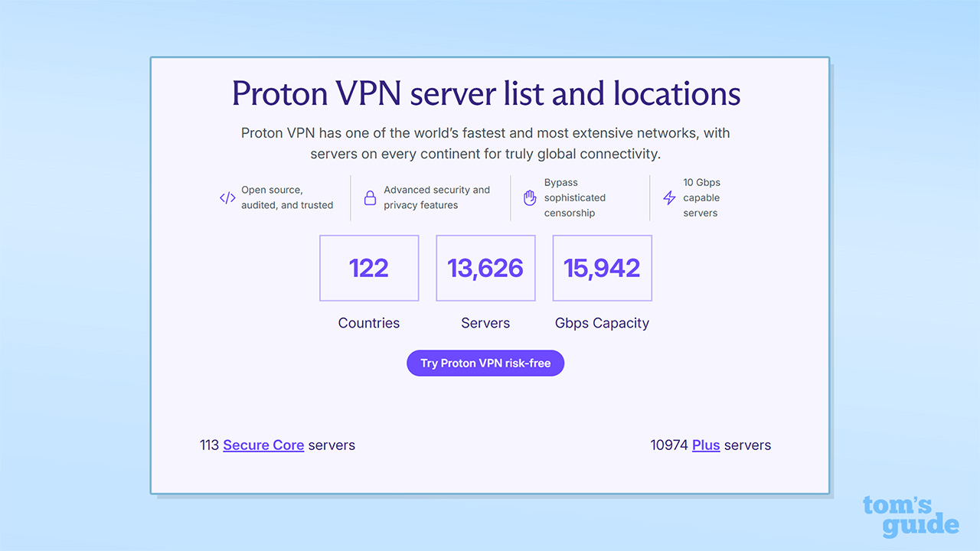Click the hand bypass censorship icon
This screenshot has height=551, width=980.
coord(530,198)
